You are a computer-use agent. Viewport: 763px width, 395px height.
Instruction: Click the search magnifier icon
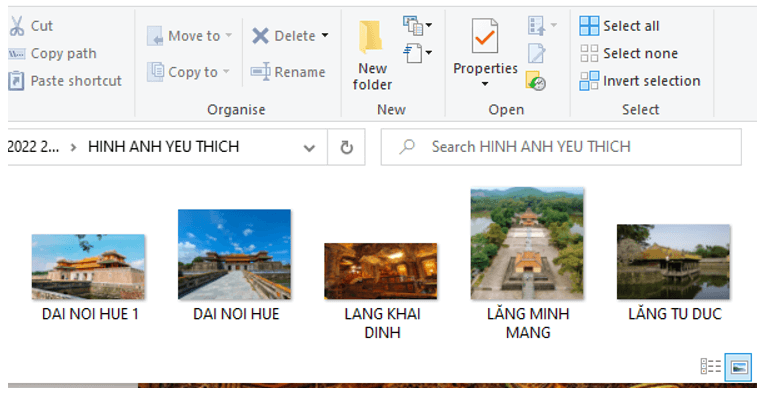(x=406, y=147)
